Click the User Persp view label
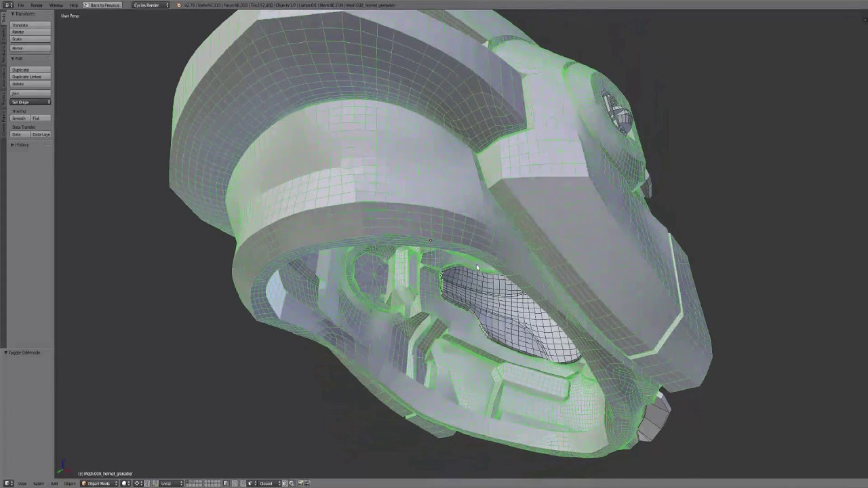Image resolution: width=868 pixels, height=488 pixels. tap(70, 16)
